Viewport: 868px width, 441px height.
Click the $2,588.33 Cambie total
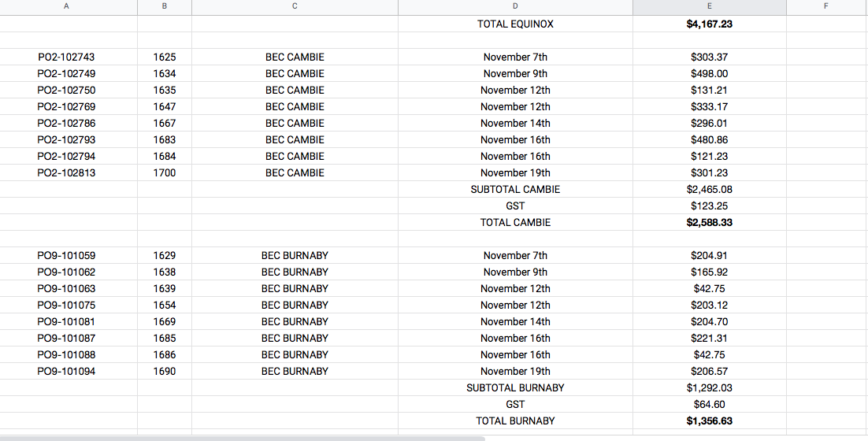[709, 223]
